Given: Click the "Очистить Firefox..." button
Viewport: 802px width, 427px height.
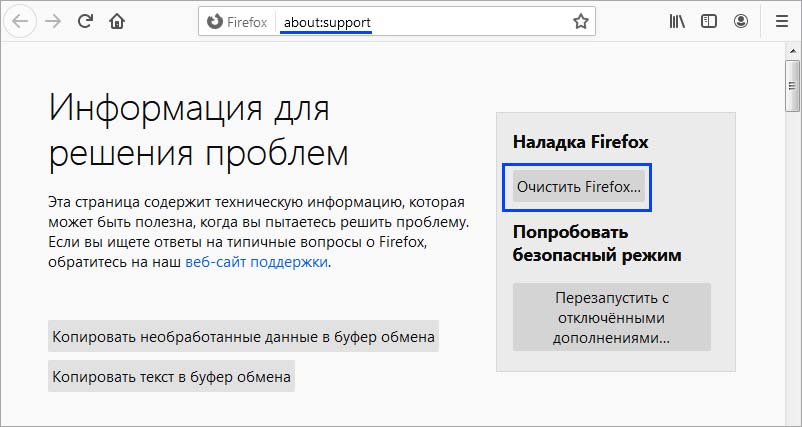Looking at the screenshot, I should click(578, 187).
